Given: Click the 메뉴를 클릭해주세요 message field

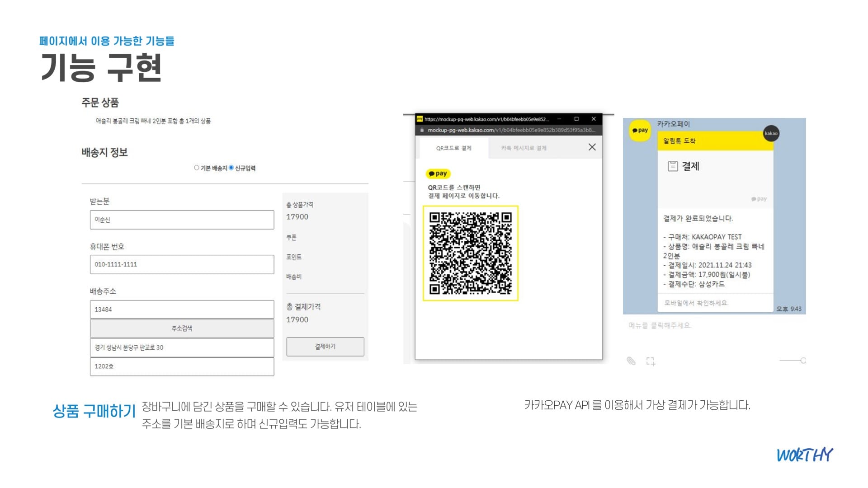Looking at the screenshot, I should click(660, 325).
